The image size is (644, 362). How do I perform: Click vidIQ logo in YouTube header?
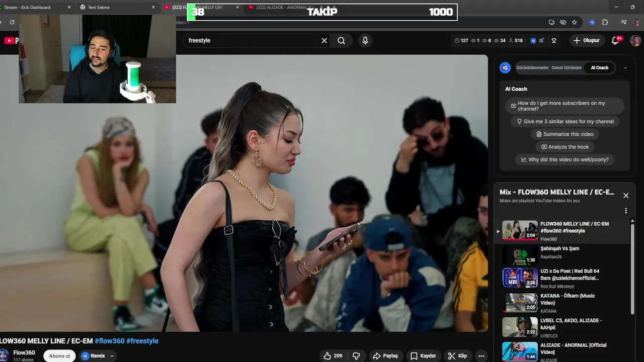[533, 40]
